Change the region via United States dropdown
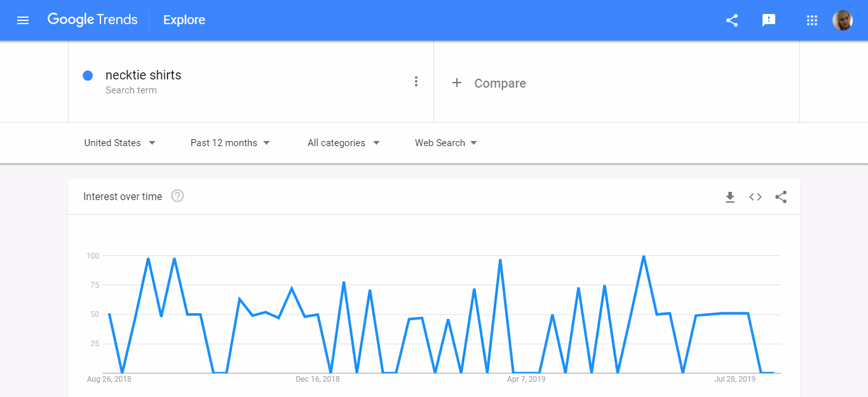The image size is (868, 397). 119,142
